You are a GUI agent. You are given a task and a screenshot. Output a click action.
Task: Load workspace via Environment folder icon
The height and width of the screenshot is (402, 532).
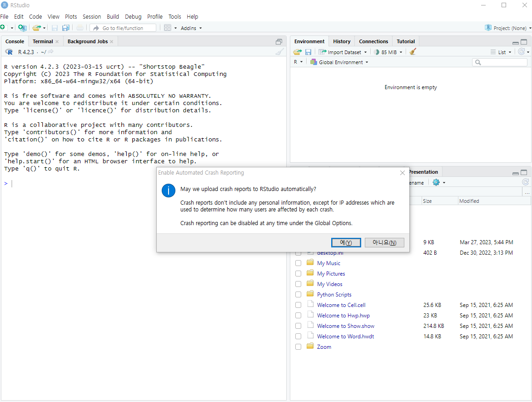pos(298,52)
